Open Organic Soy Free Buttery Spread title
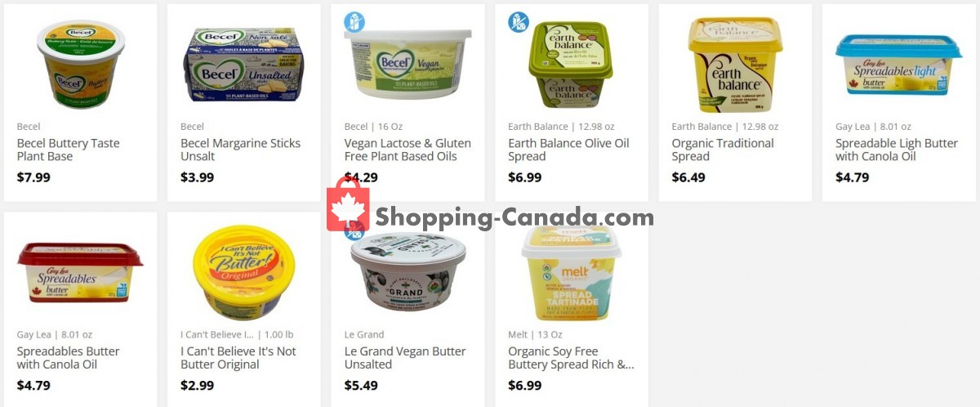980x407 pixels. pyautogui.click(x=571, y=358)
